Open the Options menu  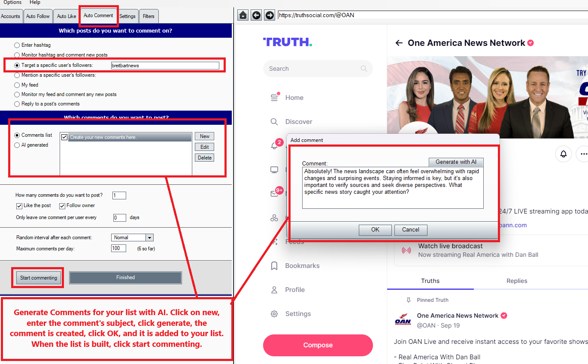coord(12,3)
